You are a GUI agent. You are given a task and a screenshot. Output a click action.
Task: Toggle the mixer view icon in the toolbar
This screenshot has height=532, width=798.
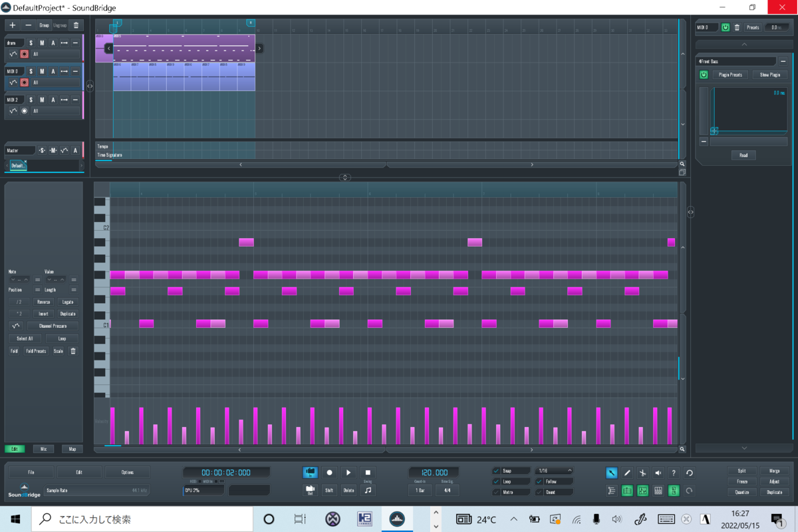(611, 491)
